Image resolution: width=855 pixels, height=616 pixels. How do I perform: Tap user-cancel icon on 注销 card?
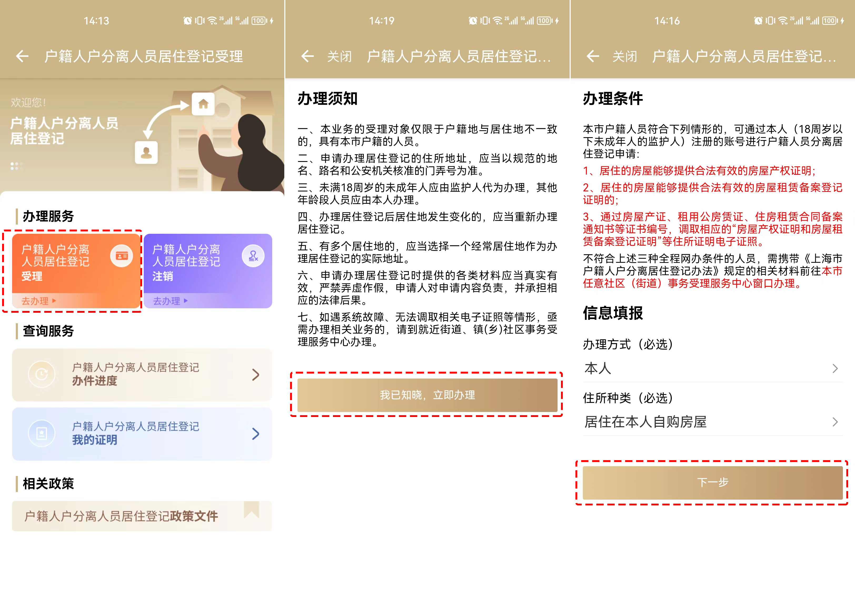[x=253, y=256]
